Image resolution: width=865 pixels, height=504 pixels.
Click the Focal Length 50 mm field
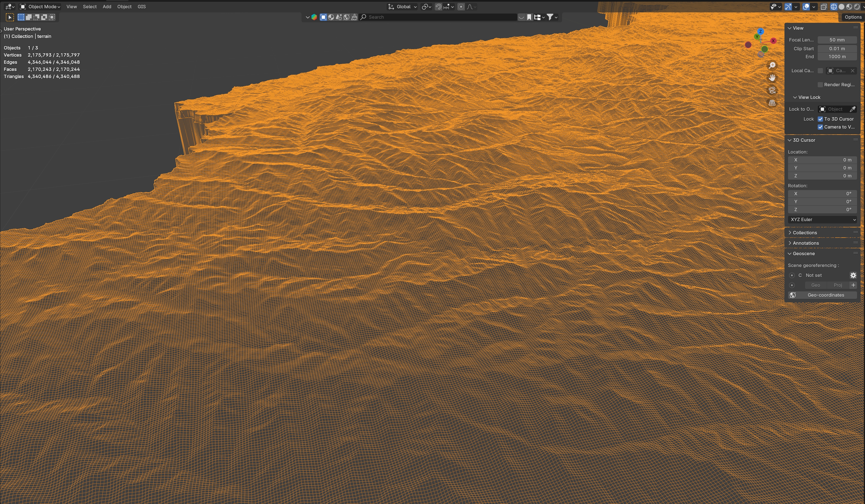837,40
